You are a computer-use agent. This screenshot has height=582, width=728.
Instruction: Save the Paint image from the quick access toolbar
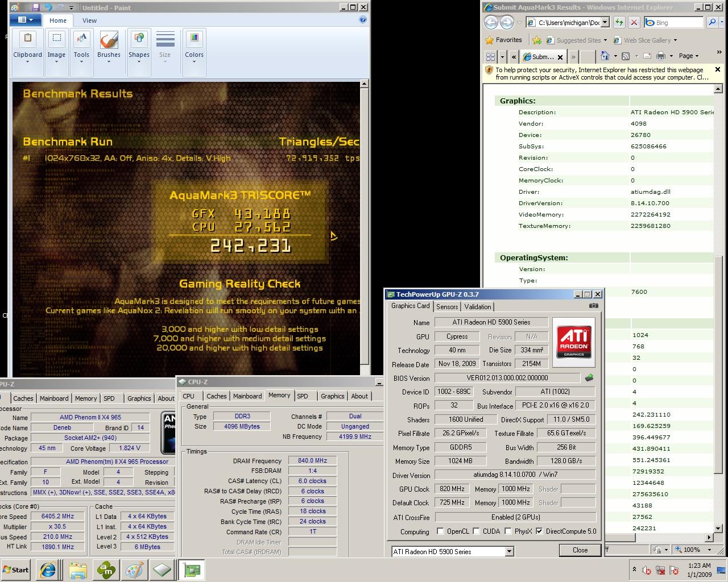click(x=36, y=7)
